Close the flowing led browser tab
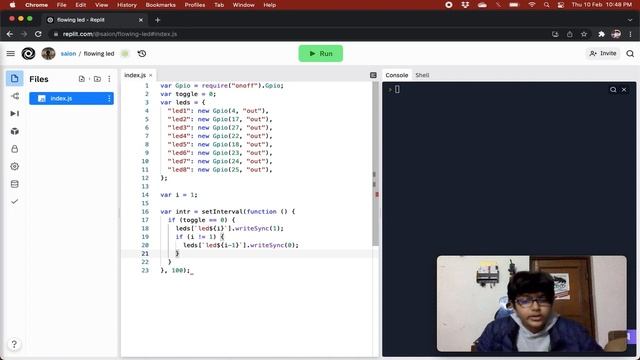640x360 pixels. pos(141,20)
